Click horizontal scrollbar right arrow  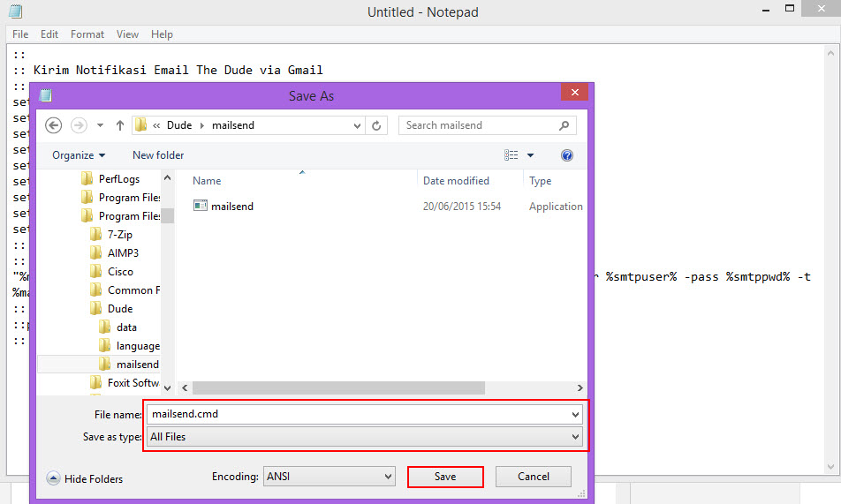(580, 387)
